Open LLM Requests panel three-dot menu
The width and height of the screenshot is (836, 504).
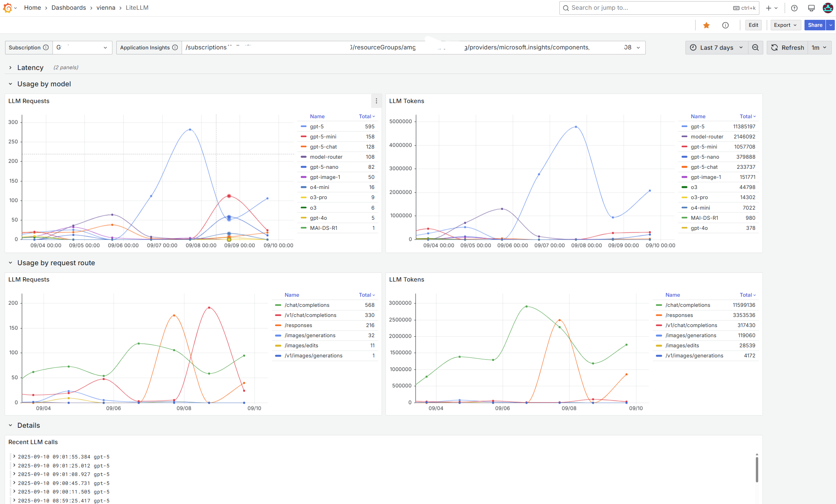click(376, 101)
